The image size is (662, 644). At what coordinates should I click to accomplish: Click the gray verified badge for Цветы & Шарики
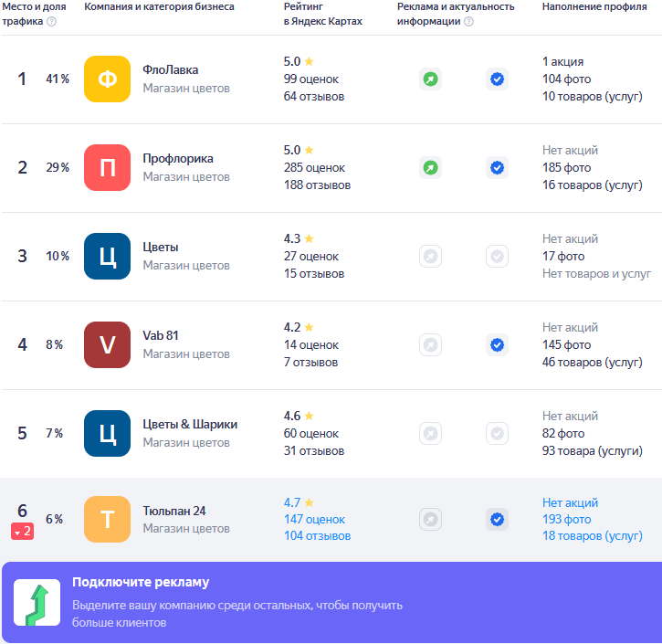point(497,434)
